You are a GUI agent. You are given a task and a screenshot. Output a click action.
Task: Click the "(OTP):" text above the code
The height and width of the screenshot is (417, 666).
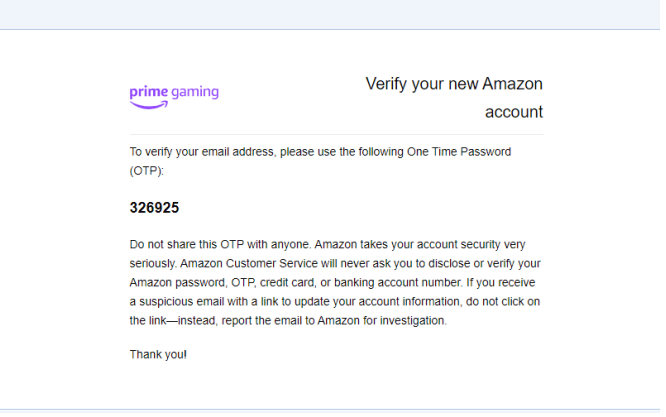pyautogui.click(x=146, y=171)
